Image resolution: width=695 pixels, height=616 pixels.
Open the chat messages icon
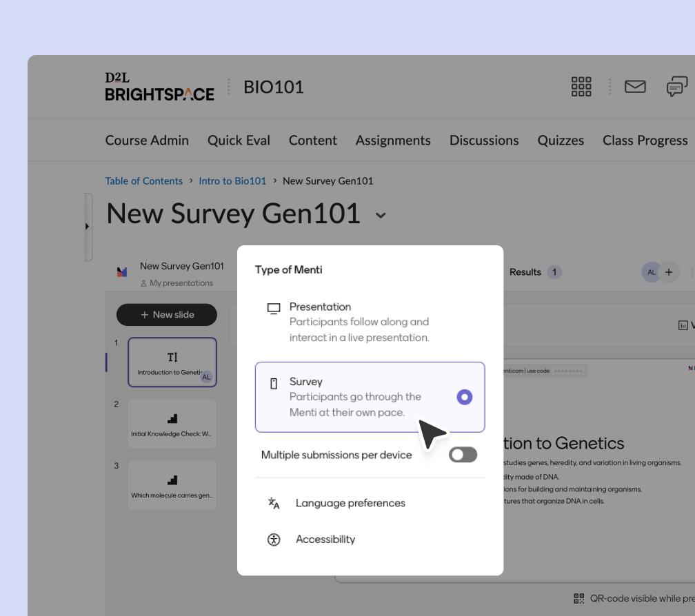676,87
